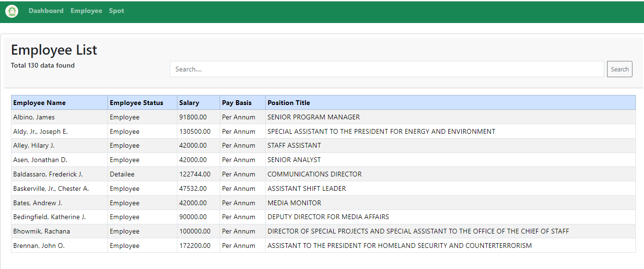Click the Detailee status cell
This screenshot has height=269, width=644.
pos(122,174)
